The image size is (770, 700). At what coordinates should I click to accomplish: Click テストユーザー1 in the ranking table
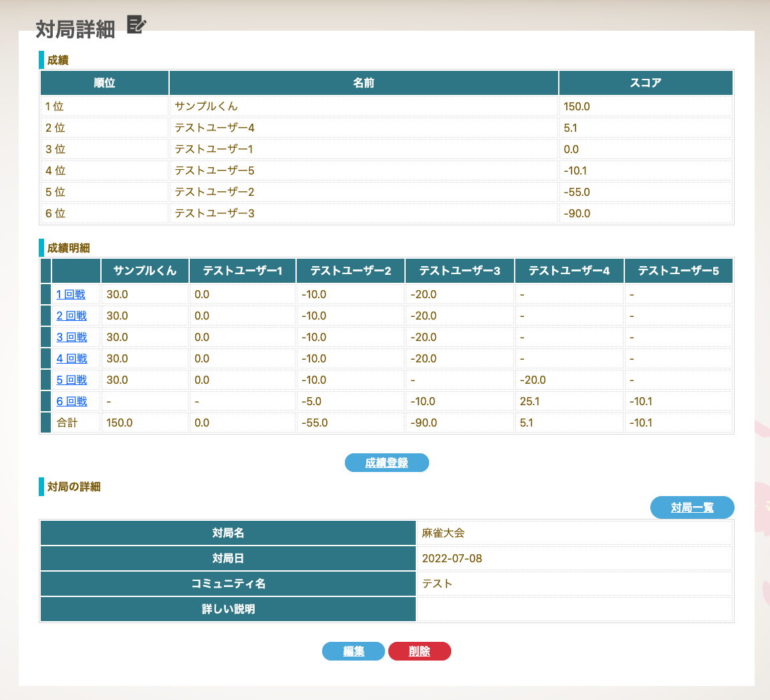[x=214, y=149]
